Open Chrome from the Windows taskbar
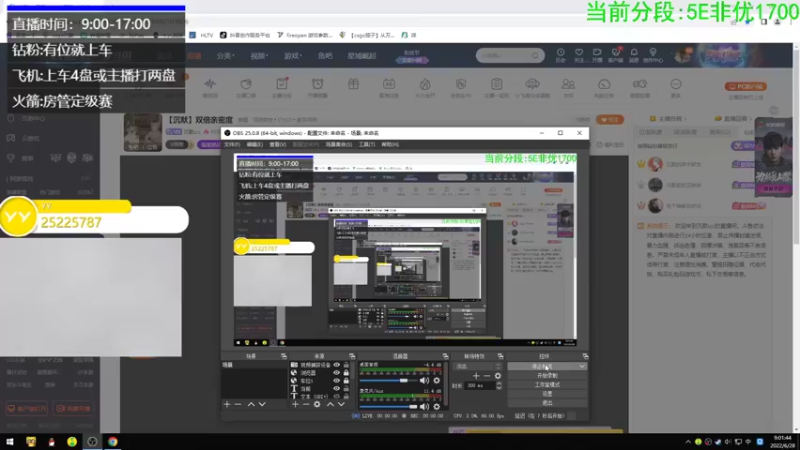Screen dimensions: 800x450 [x=113, y=442]
